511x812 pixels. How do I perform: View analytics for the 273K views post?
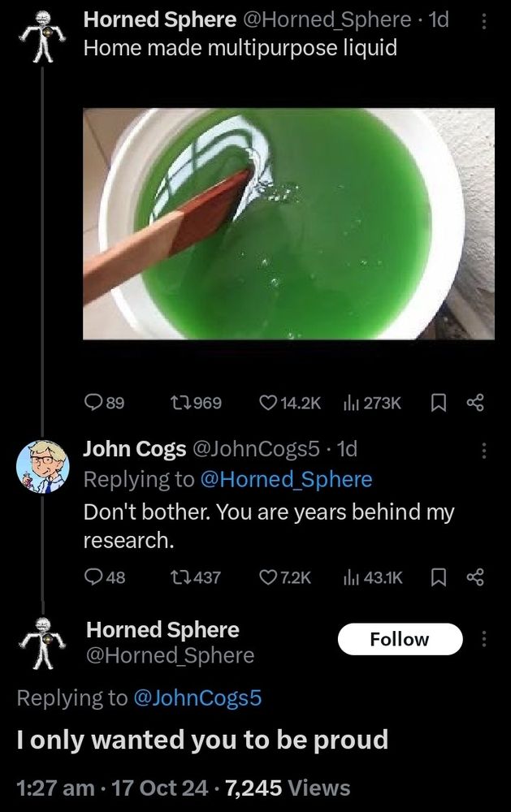pos(354,404)
